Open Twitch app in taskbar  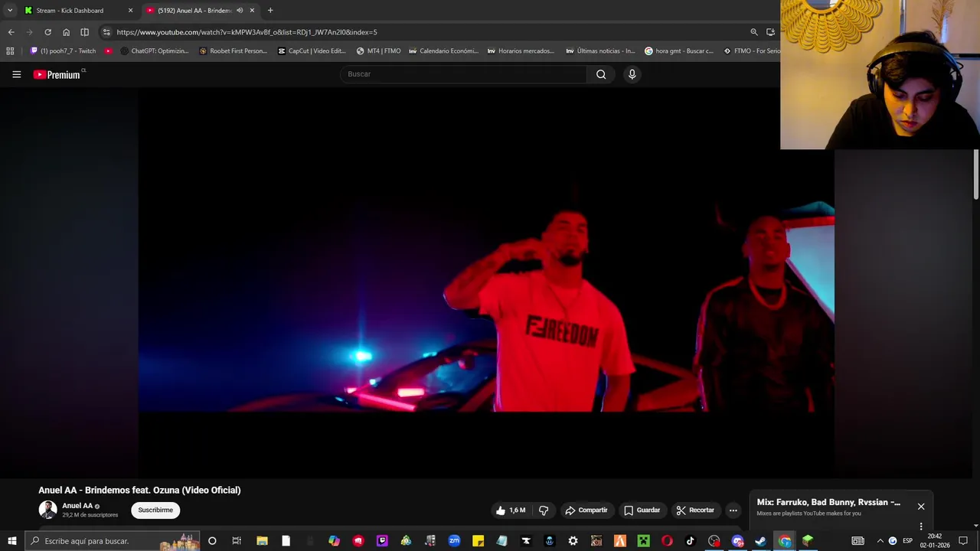click(x=382, y=541)
